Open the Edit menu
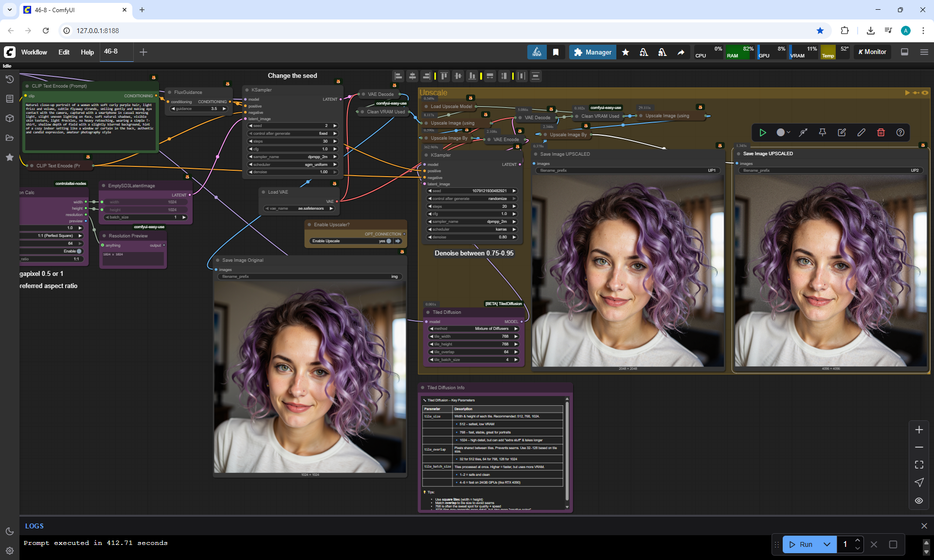This screenshot has width=934, height=560. (64, 52)
